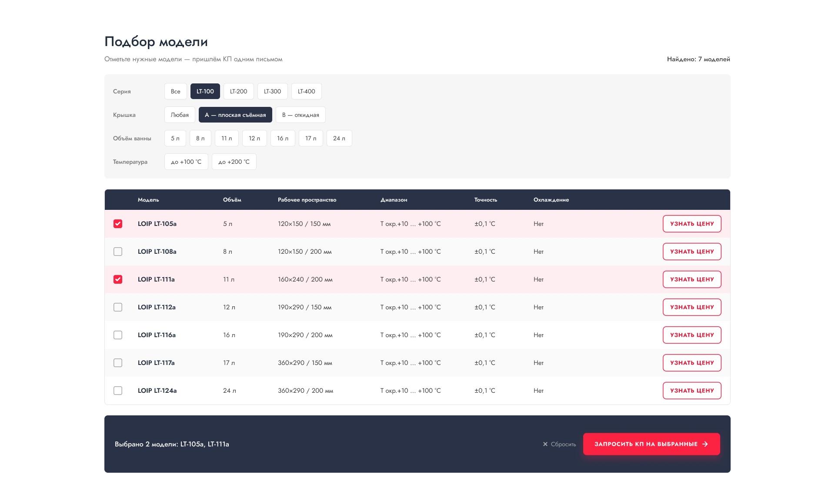Pick the 17 л volume filter

click(x=311, y=138)
